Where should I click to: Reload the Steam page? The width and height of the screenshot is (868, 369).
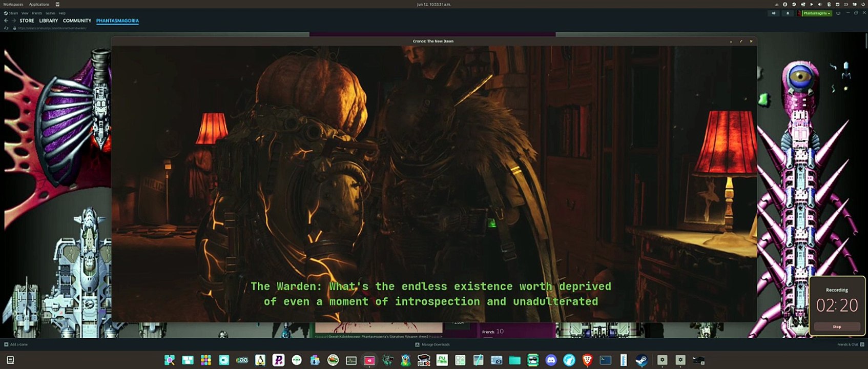pyautogui.click(x=6, y=28)
